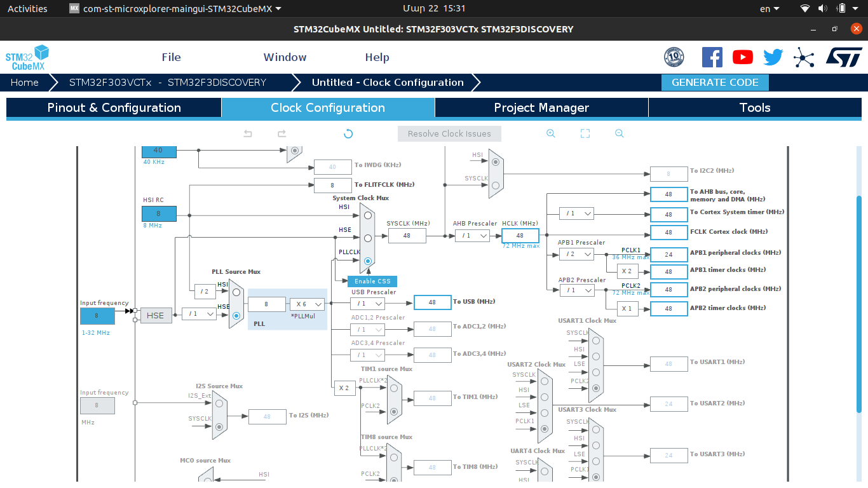Viewport: 868px width, 488px height.
Task: Zoom in on the clock diagram
Action: pos(551,133)
